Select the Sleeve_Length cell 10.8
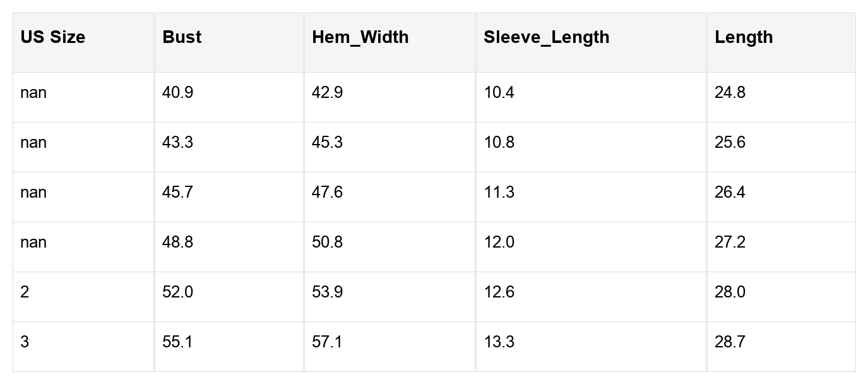Image resolution: width=868 pixels, height=384 pixels. (499, 143)
